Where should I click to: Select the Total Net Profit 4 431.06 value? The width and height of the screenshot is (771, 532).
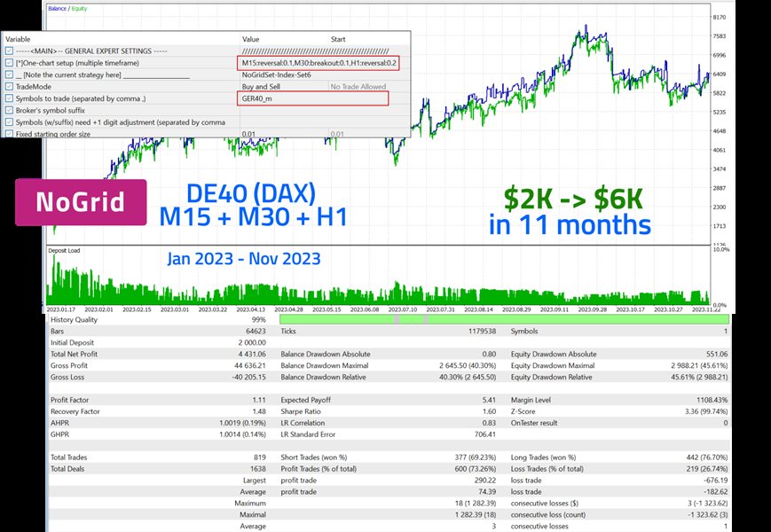(x=252, y=354)
